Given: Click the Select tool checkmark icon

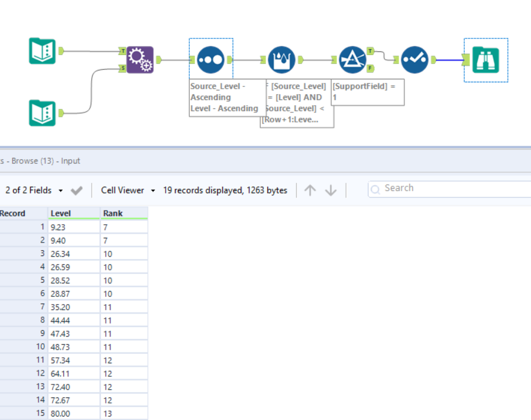Looking at the screenshot, I should [415, 59].
